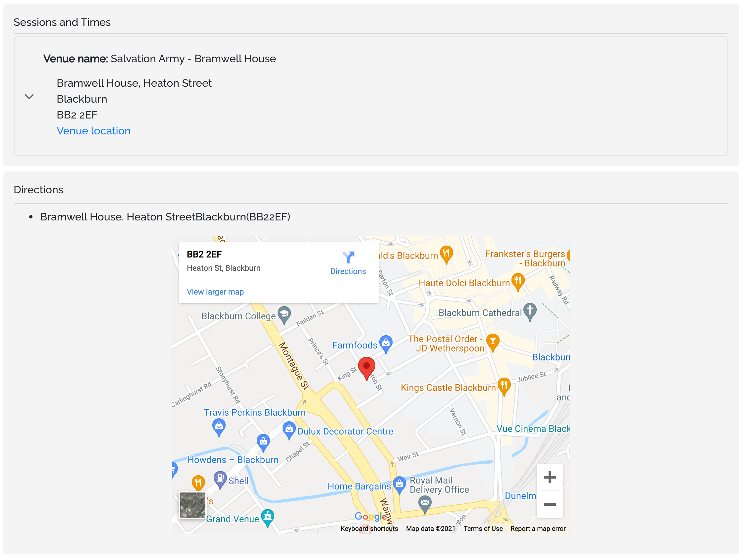Click Frankster's Burgers Blackburn label
Screen dimensions: 746x560
pos(525,258)
